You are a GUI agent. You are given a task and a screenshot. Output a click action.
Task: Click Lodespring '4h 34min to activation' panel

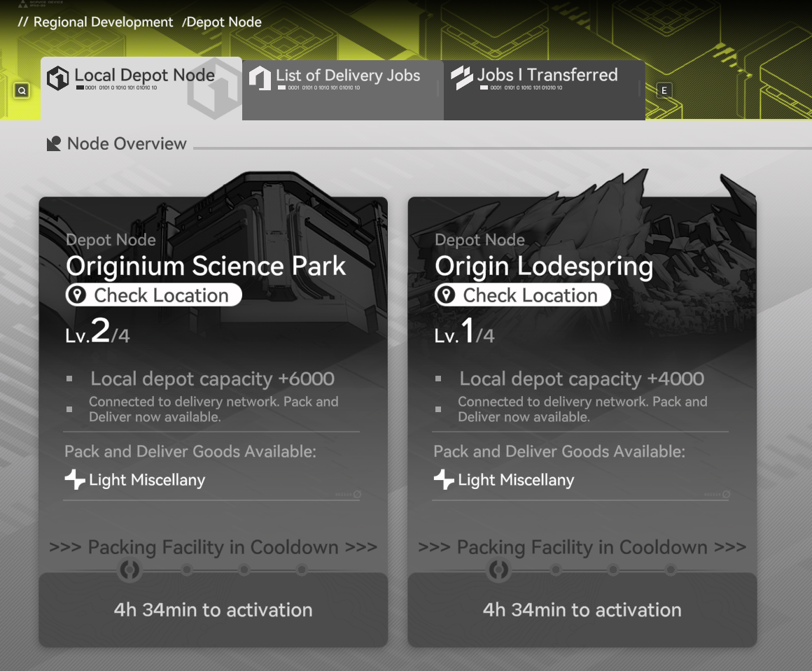(582, 609)
